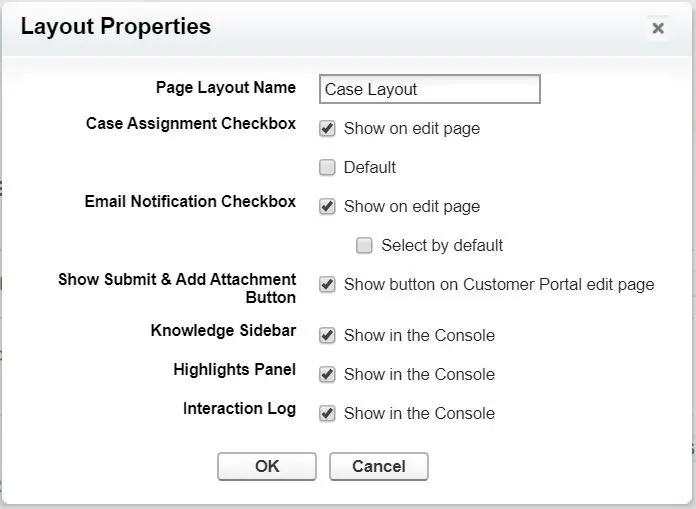Click the Page Layout Name label

coord(226,87)
